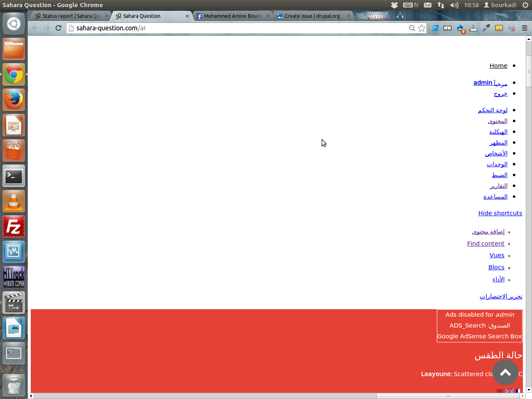Click the Home link
The height and width of the screenshot is (399, 532).
498,66
